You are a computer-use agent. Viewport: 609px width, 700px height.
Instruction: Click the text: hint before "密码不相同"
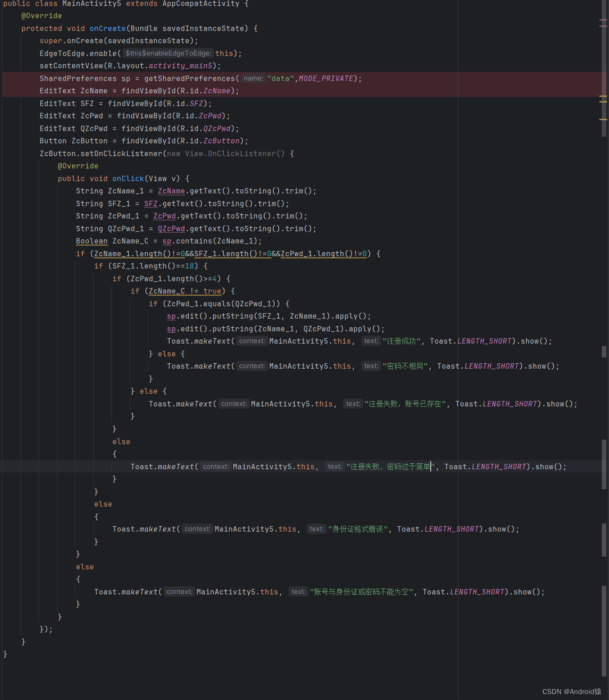(x=371, y=366)
